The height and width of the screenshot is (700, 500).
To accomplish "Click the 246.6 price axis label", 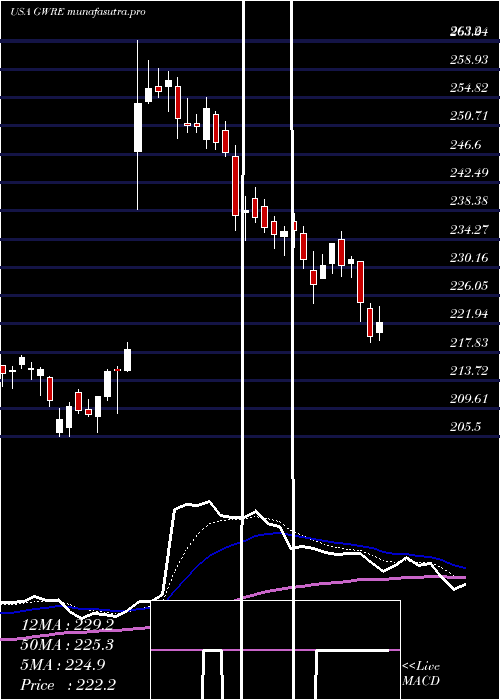I will 465,145.
